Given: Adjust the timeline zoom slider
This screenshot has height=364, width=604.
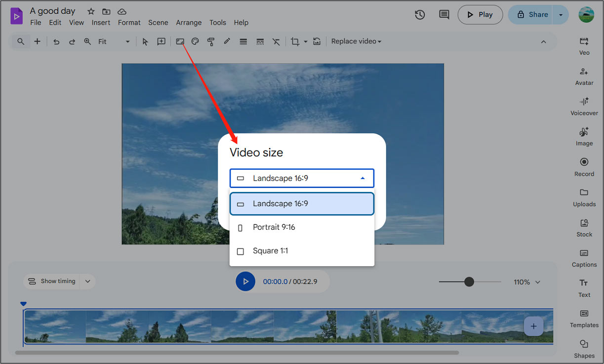Looking at the screenshot, I should click(468, 282).
